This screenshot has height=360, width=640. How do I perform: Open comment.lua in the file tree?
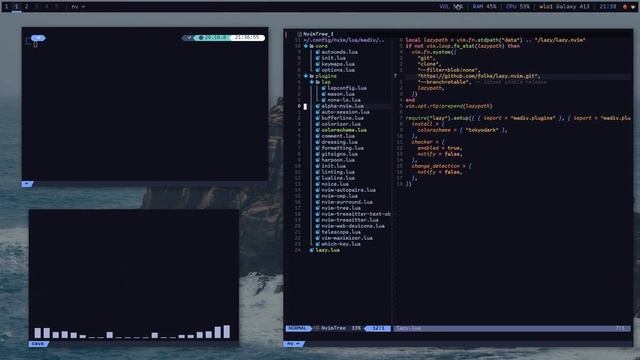click(x=338, y=136)
